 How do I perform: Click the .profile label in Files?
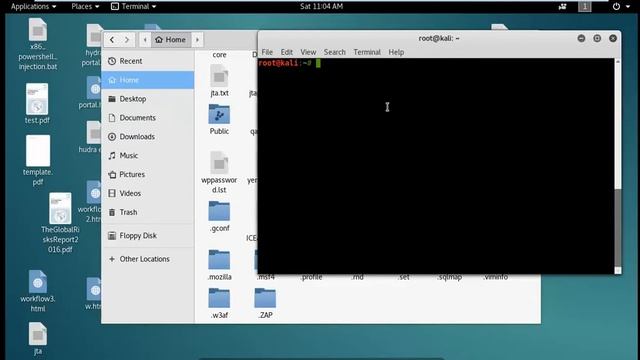pyautogui.click(x=311, y=278)
